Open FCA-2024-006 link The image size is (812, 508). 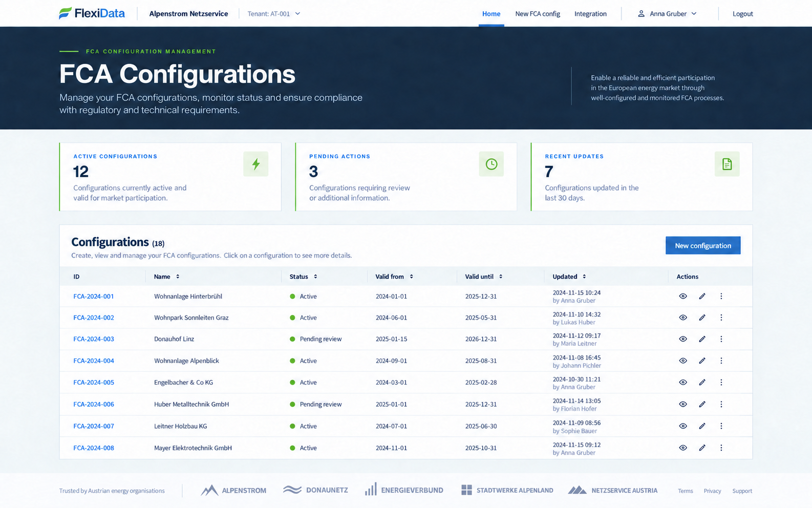[94, 404]
